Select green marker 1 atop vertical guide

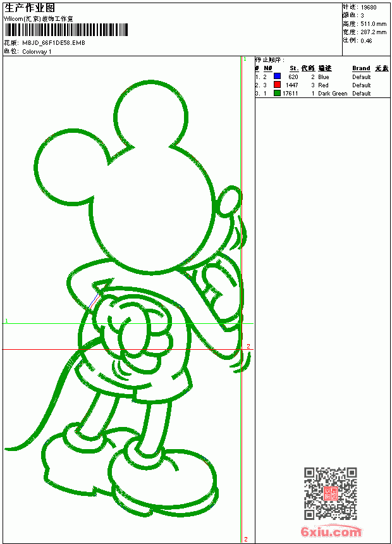(x=245, y=59)
